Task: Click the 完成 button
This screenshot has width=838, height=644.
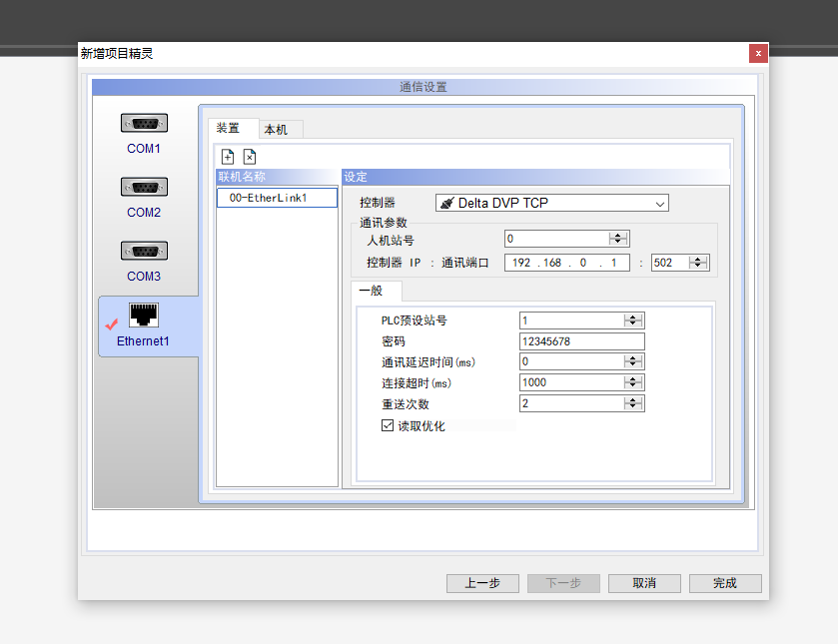Action: point(725,583)
